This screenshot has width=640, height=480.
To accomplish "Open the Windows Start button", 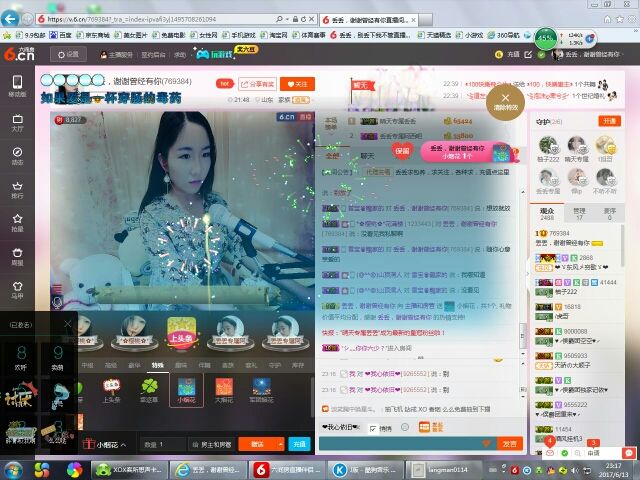I will click(13, 470).
